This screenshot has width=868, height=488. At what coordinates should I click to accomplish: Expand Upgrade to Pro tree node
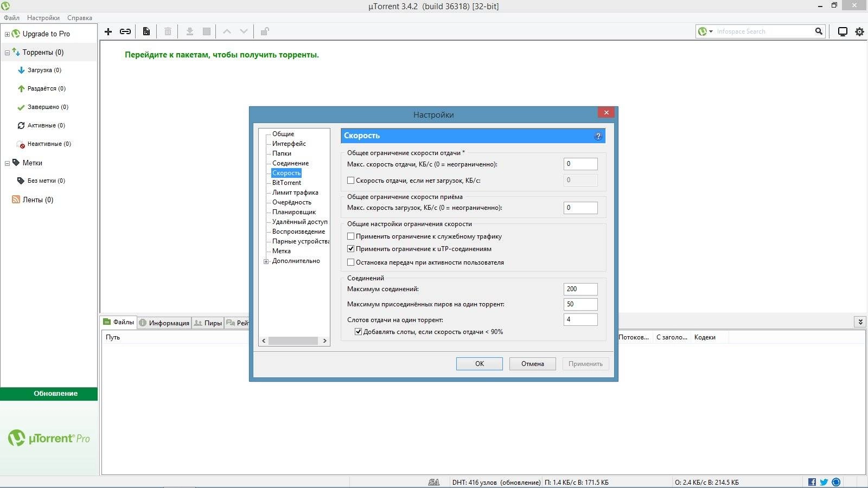point(7,34)
